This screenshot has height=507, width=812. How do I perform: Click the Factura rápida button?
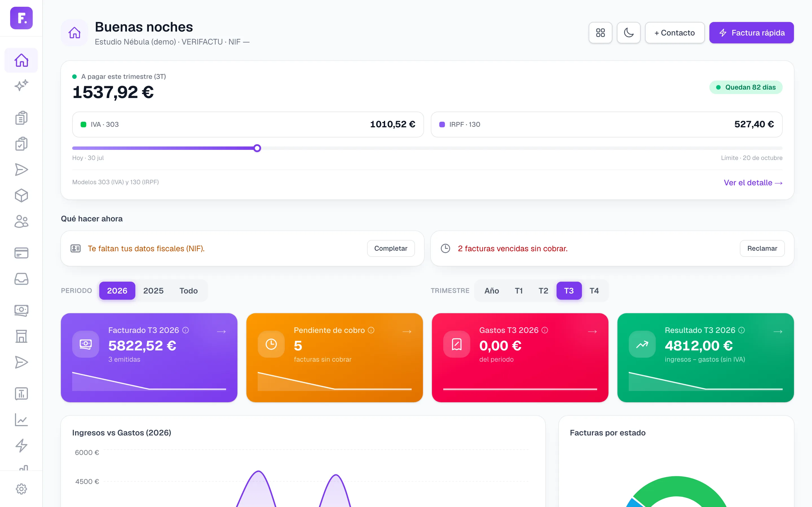751,32
